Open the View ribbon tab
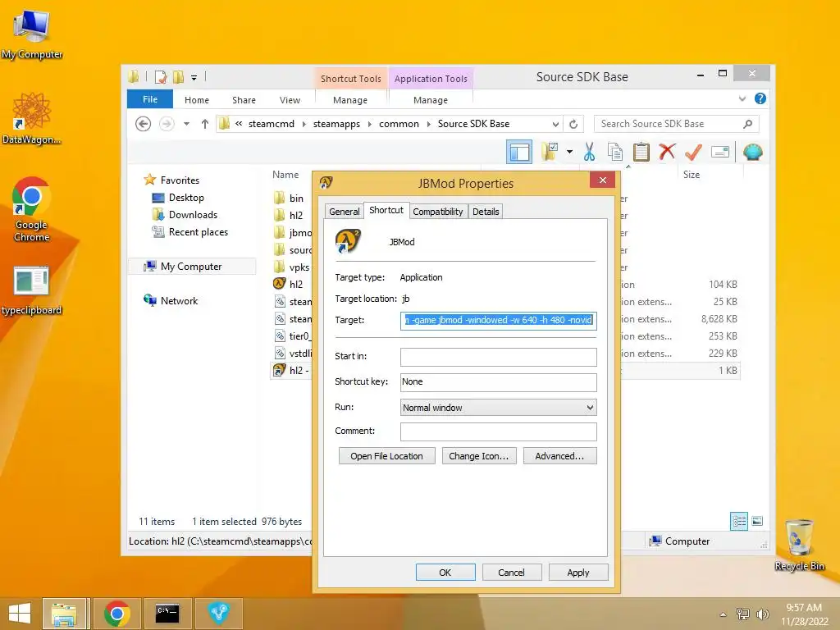The width and height of the screenshot is (840, 630). click(x=290, y=100)
